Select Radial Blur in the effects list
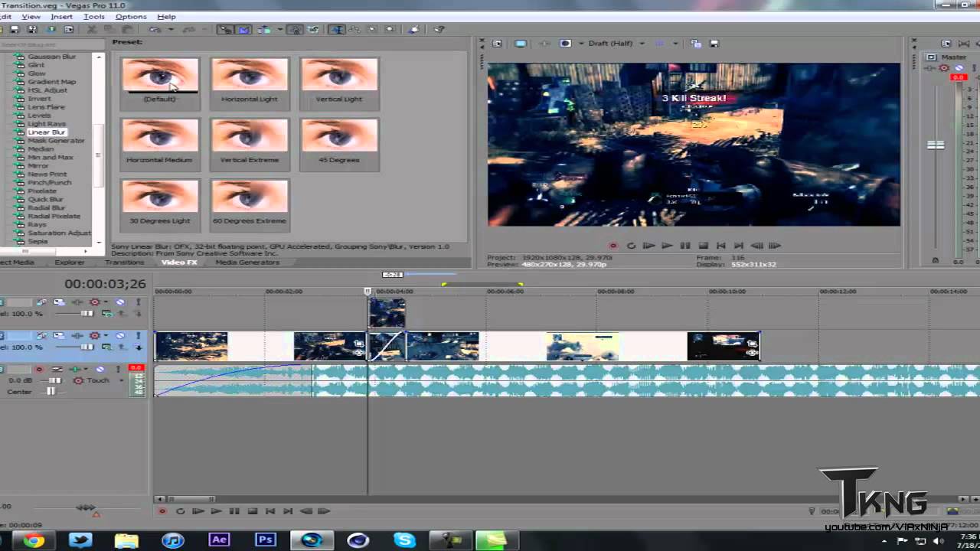 (x=47, y=208)
